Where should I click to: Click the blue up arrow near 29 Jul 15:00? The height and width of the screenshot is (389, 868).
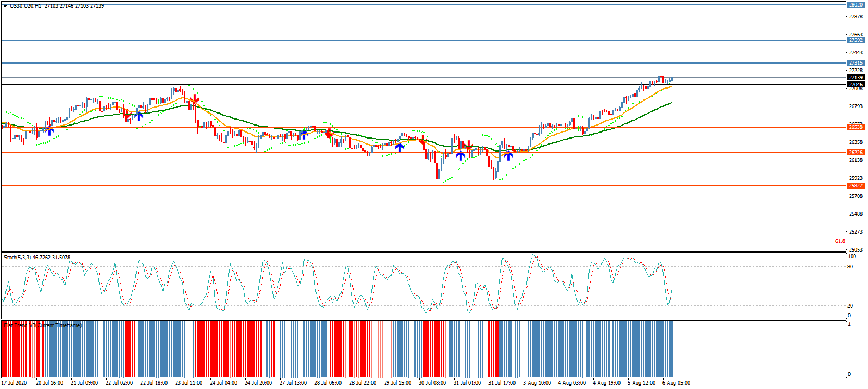(400, 147)
